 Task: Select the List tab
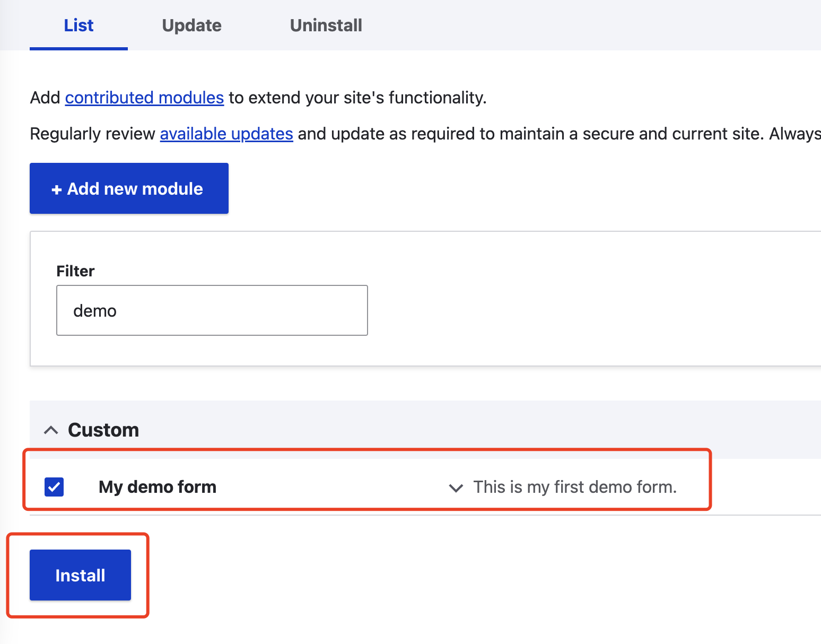tap(78, 25)
